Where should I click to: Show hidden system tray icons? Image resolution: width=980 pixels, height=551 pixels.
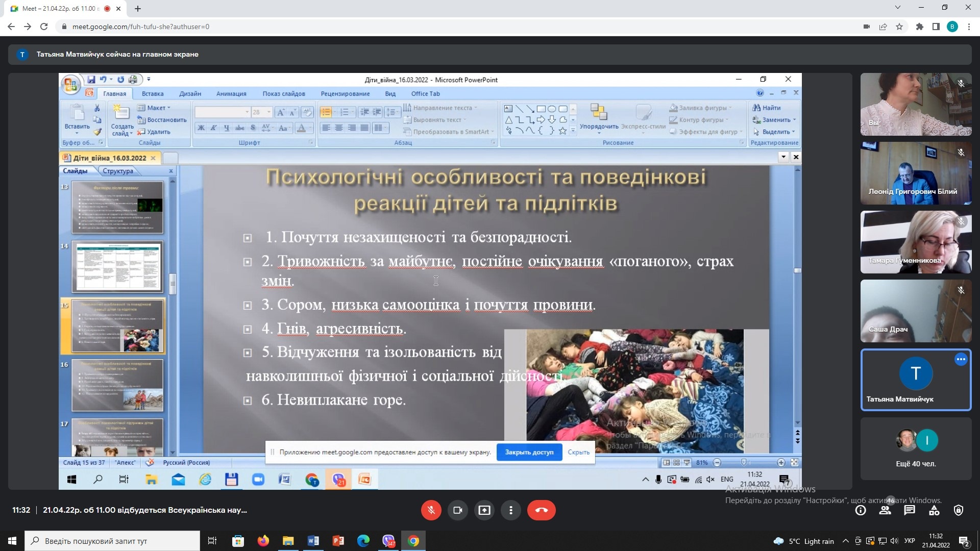click(845, 541)
